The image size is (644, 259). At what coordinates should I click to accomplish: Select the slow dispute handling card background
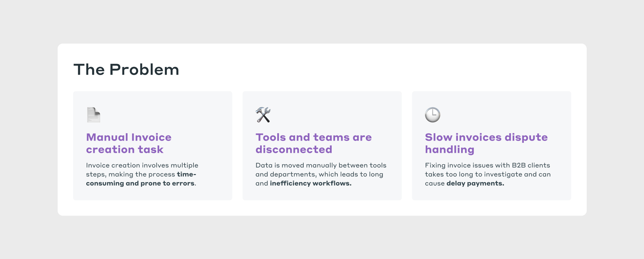(x=492, y=146)
